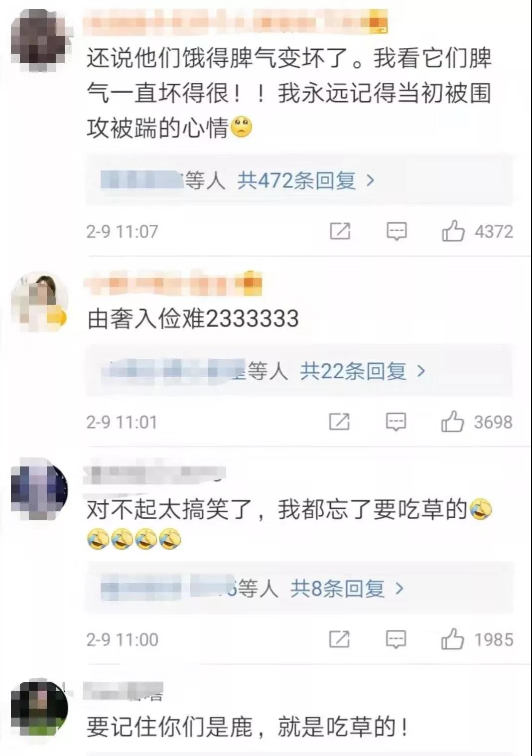
Task: Expand the 共8条回复 replies
Action: pos(347,589)
